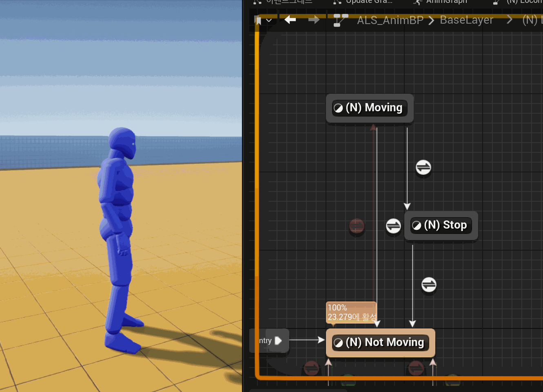The height and width of the screenshot is (392, 543).
Task: Click the graph hierarchy icon before ALS_AnimBP
Action: point(340,20)
